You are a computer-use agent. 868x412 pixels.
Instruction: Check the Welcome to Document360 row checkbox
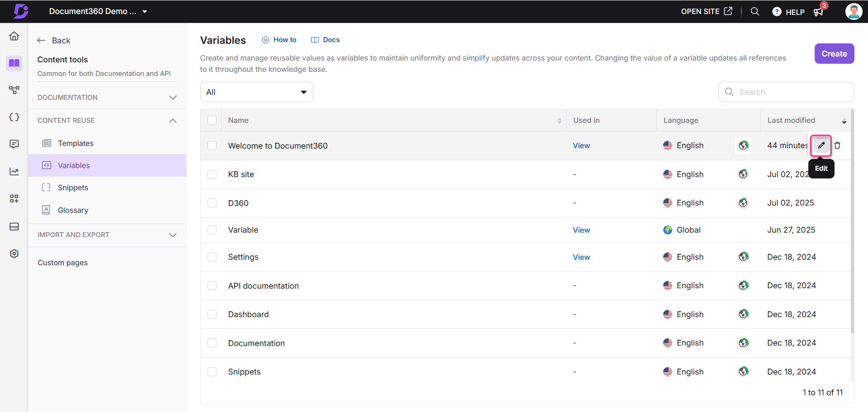click(x=212, y=145)
